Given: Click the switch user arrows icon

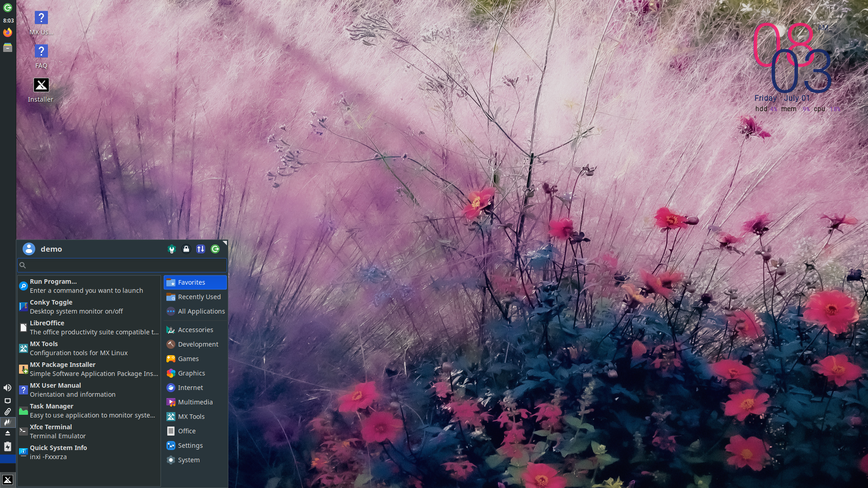Looking at the screenshot, I should [x=201, y=249].
